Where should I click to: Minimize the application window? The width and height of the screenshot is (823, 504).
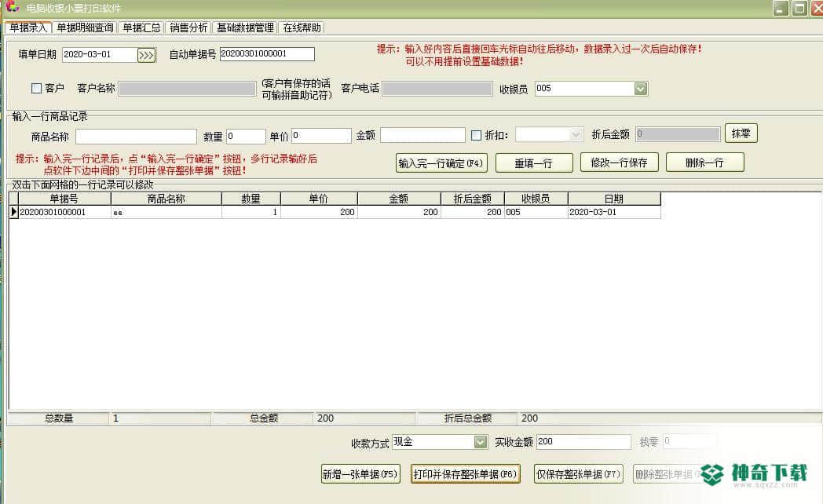click(x=781, y=8)
